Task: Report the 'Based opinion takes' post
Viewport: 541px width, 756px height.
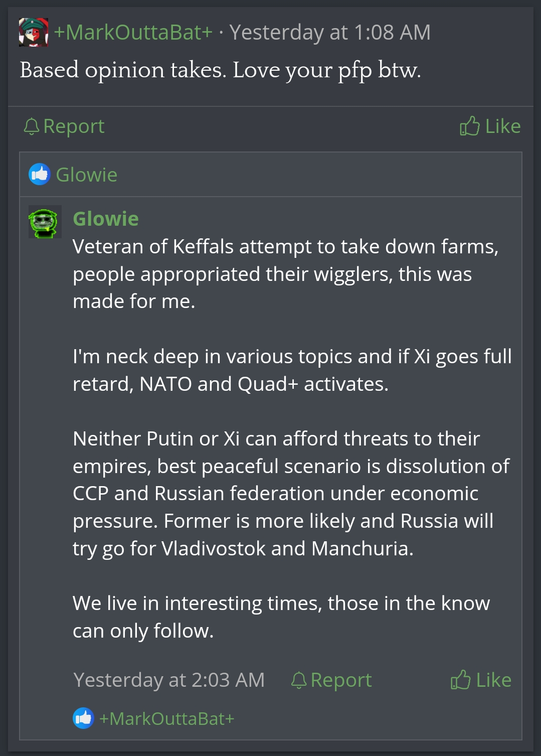Action: coord(74,126)
